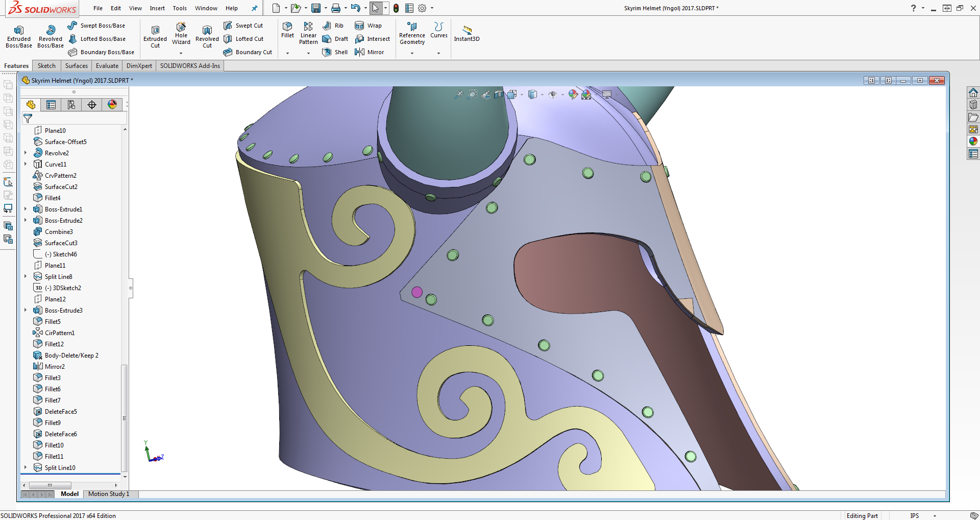Open the Fillet dropdown arrow

pos(287,53)
